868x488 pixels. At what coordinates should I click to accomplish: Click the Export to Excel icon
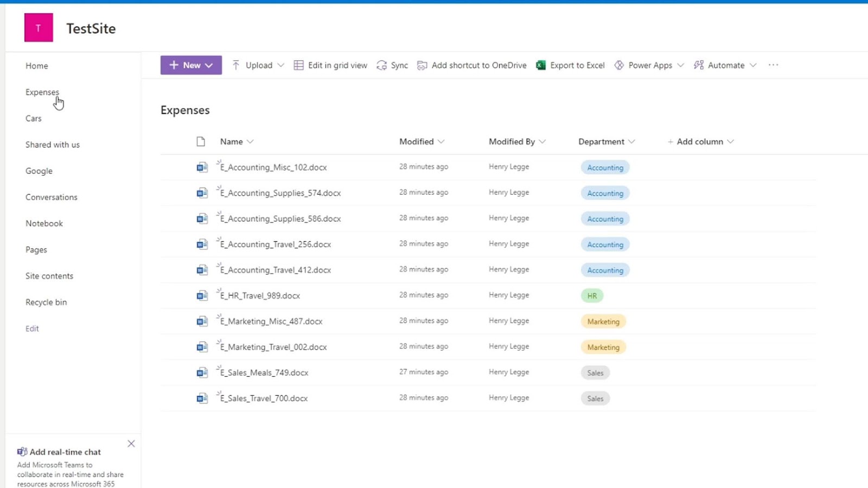point(540,65)
